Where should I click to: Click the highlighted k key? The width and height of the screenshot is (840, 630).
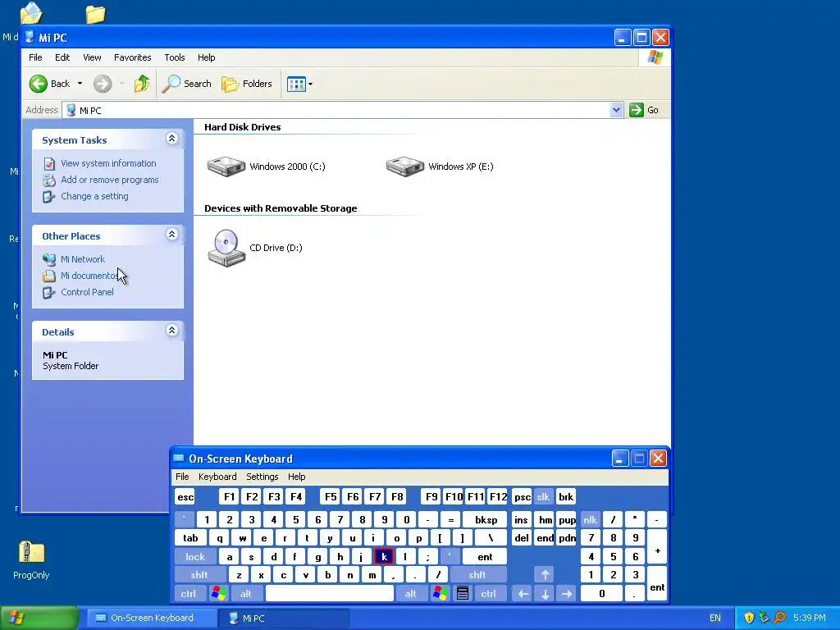coord(384,557)
